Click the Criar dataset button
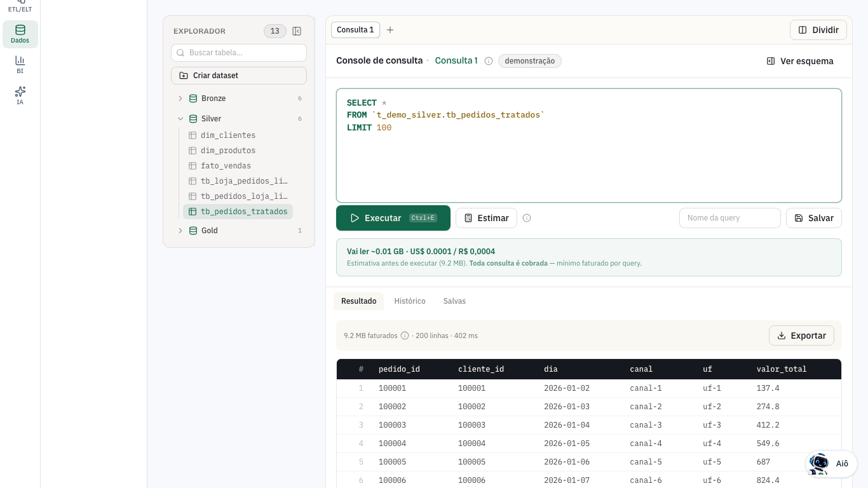The image size is (868, 488). (x=239, y=76)
